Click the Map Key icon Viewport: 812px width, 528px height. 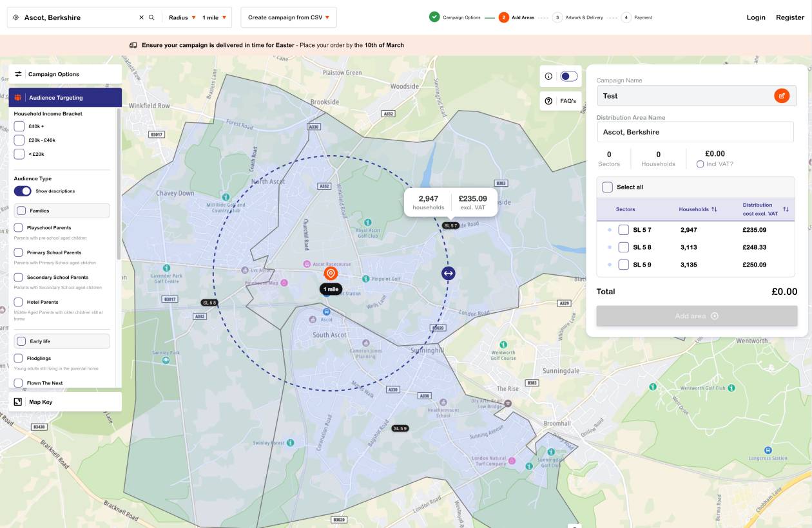[x=18, y=402]
